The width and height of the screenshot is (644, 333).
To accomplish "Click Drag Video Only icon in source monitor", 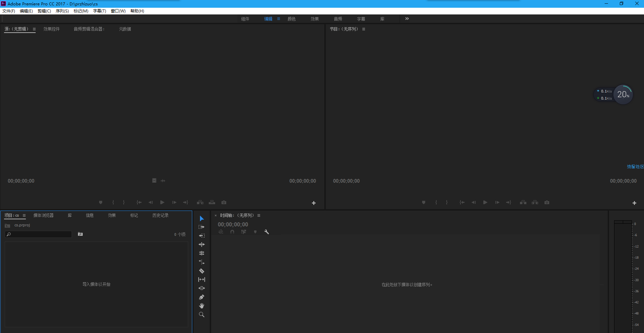I will tap(154, 181).
